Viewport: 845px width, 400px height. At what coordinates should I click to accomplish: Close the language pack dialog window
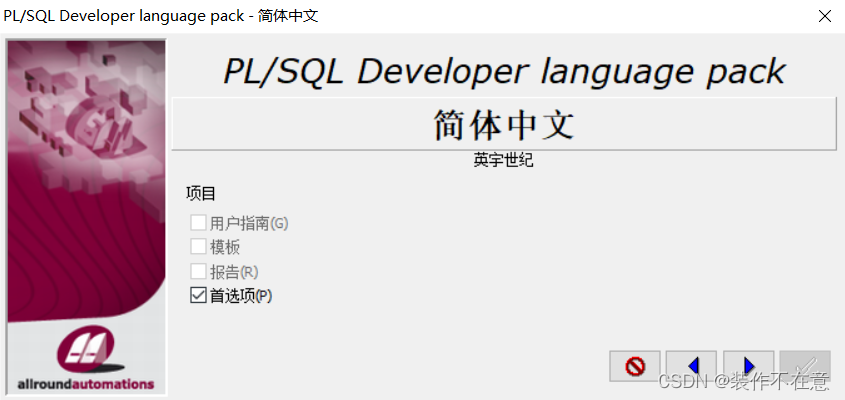pyautogui.click(x=825, y=16)
